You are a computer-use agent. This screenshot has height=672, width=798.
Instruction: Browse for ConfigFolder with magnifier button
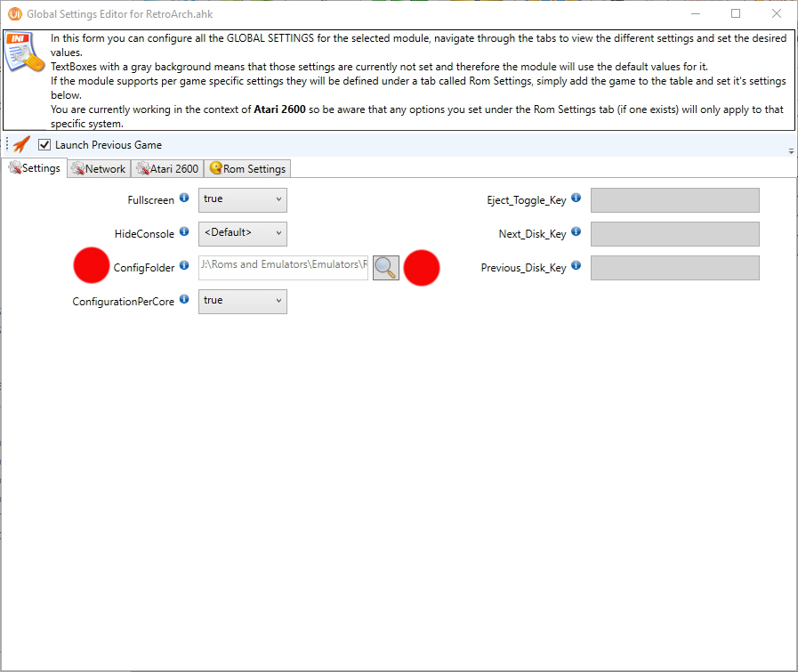pyautogui.click(x=385, y=267)
